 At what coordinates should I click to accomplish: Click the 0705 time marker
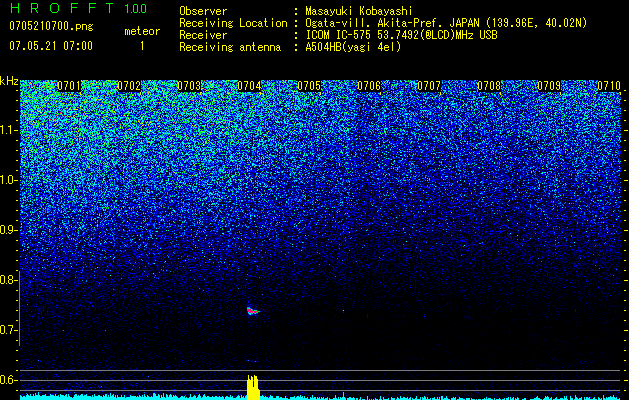point(309,86)
